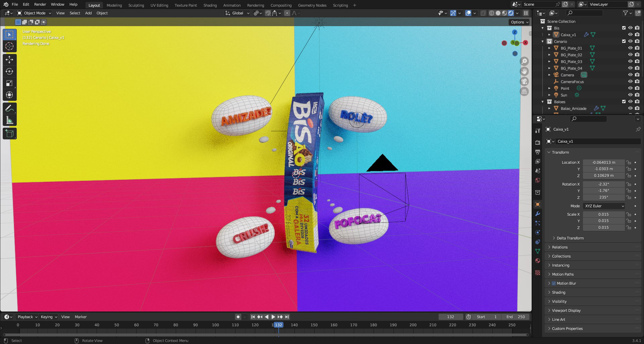644x344 pixels.
Task: Click the object name Caixa_v1 field
Action: coord(598,141)
